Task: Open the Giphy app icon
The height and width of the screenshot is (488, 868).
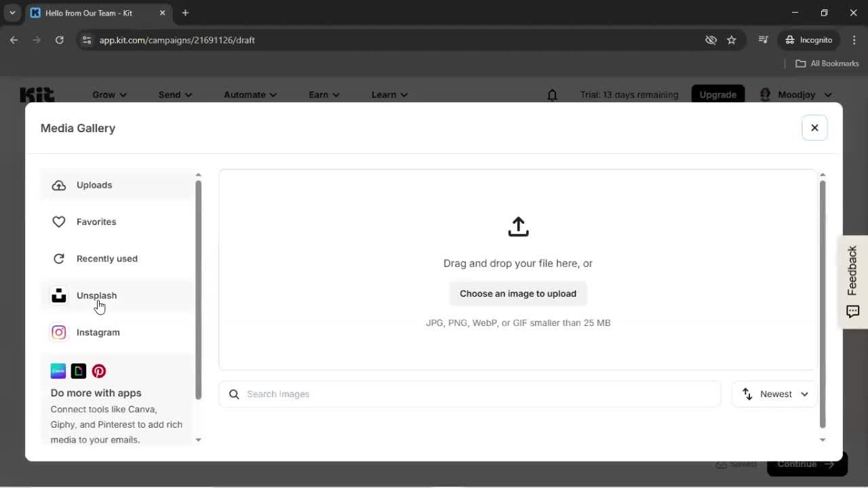Action: (78, 371)
